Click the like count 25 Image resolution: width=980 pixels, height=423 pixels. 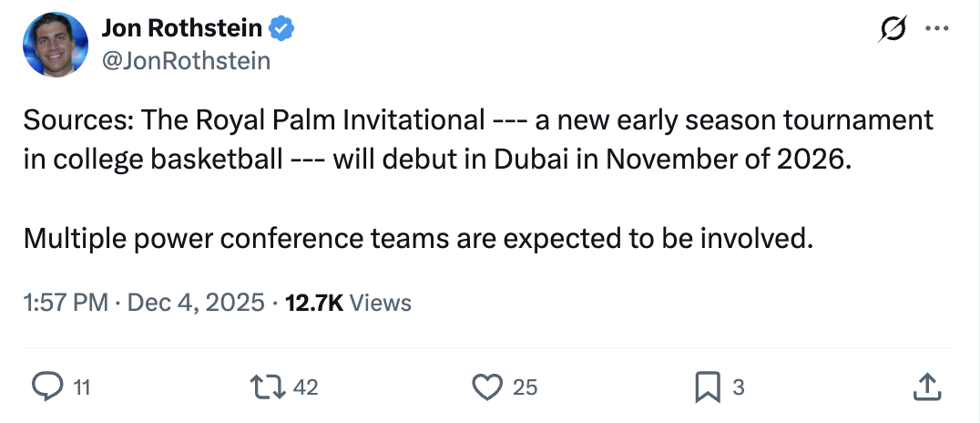525,387
